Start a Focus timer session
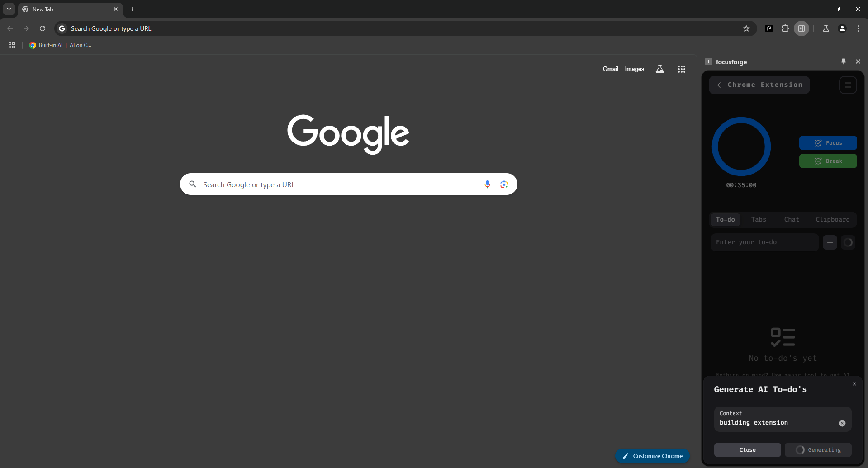The image size is (868, 468). click(828, 143)
